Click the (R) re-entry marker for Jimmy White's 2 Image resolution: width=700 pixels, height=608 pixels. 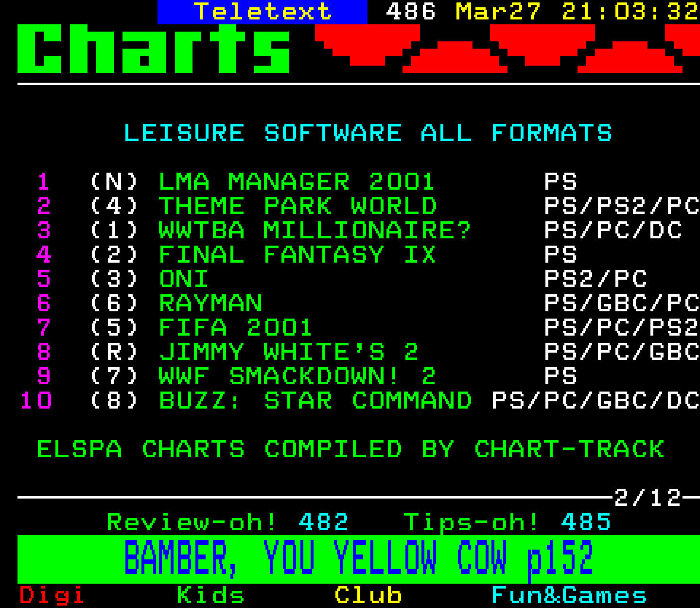pyautogui.click(x=114, y=352)
